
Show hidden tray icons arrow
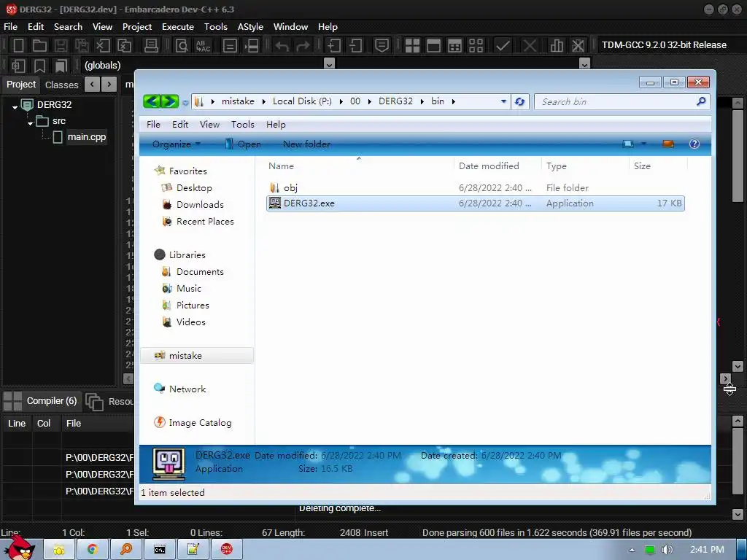click(x=632, y=550)
